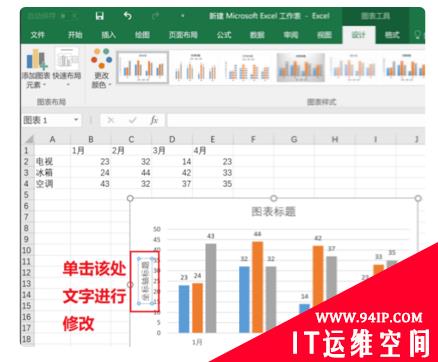Click the cancel X icon in formula bar
The image size is (438, 362).
[x=111, y=120]
